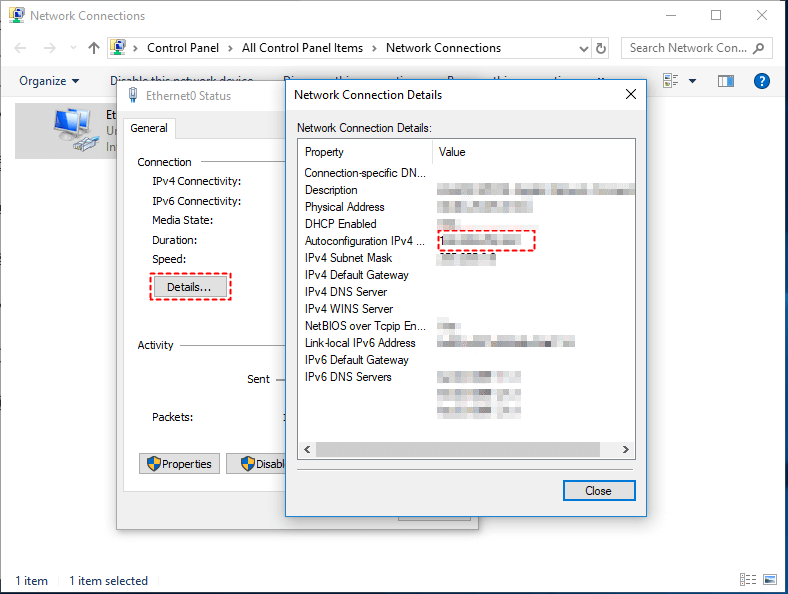Select the Ethernet adapter icon
The width and height of the screenshot is (788, 594).
tap(70, 128)
